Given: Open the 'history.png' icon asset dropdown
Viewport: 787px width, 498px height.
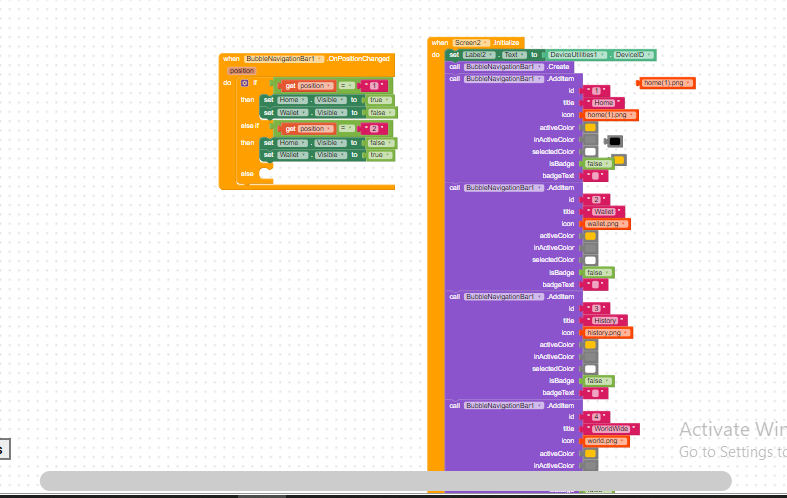Looking at the screenshot, I should click(x=608, y=333).
